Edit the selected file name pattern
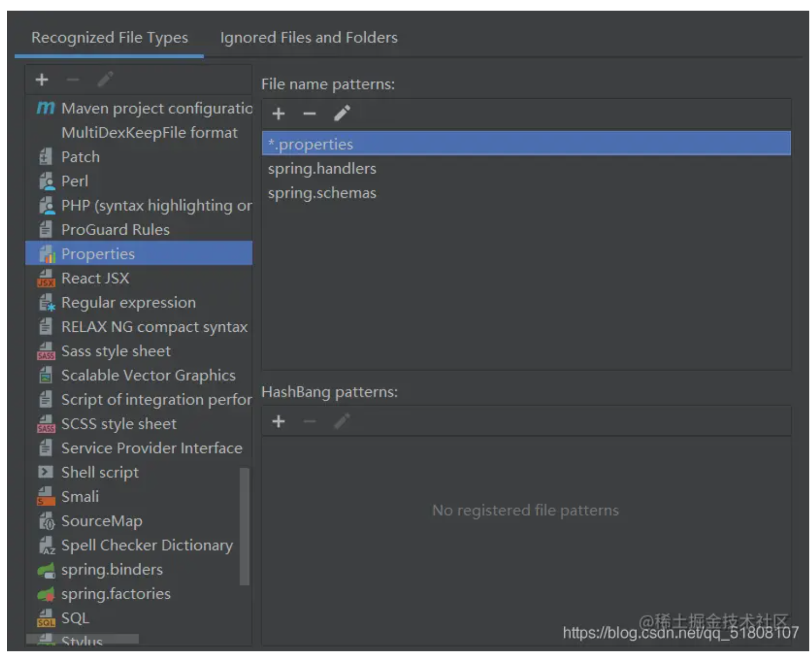 pyautogui.click(x=342, y=113)
